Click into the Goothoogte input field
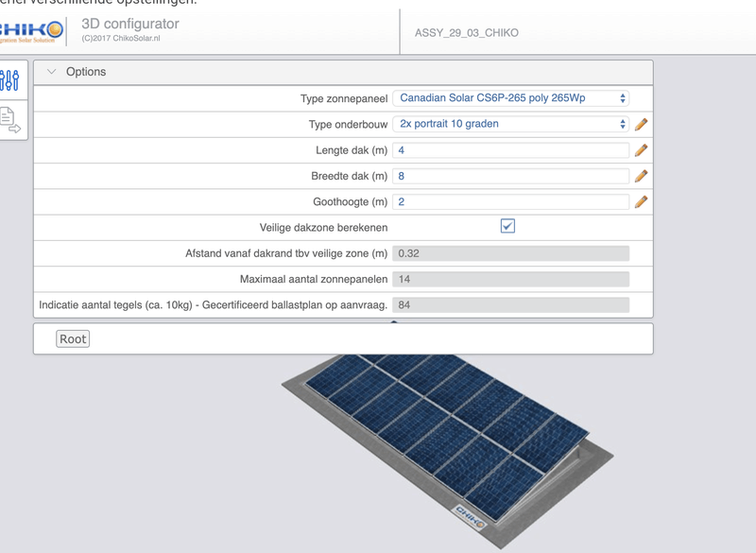756x553 pixels. point(510,201)
